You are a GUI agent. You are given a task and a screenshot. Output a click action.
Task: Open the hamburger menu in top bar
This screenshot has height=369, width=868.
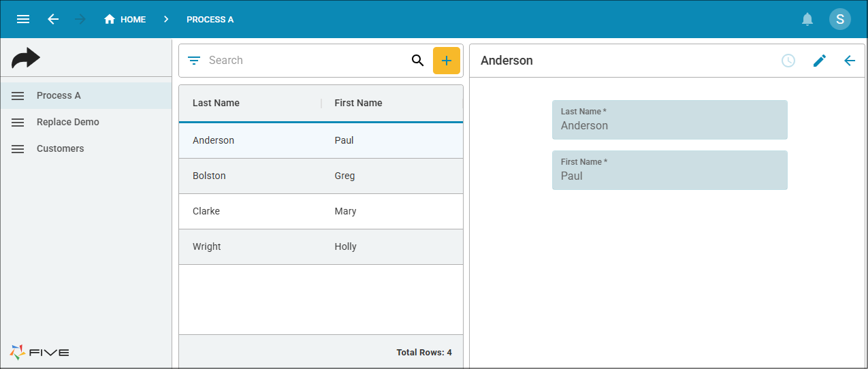pyautogui.click(x=23, y=19)
